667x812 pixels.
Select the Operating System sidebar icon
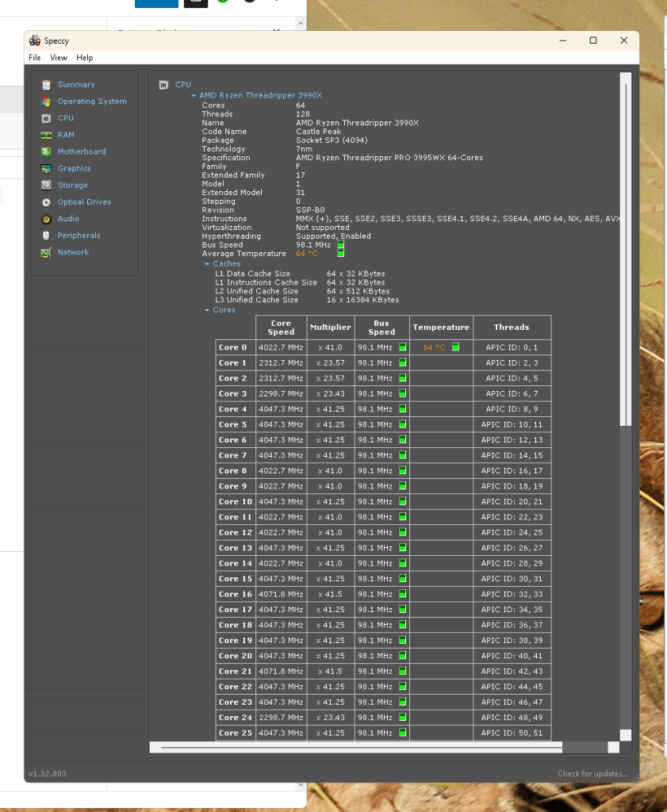coord(46,101)
